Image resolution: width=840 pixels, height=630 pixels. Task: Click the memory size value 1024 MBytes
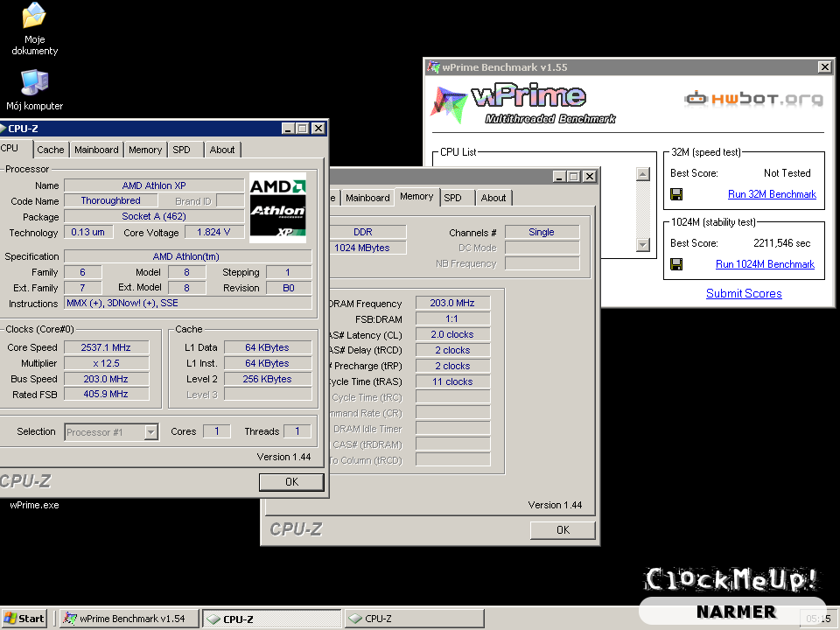pos(362,248)
